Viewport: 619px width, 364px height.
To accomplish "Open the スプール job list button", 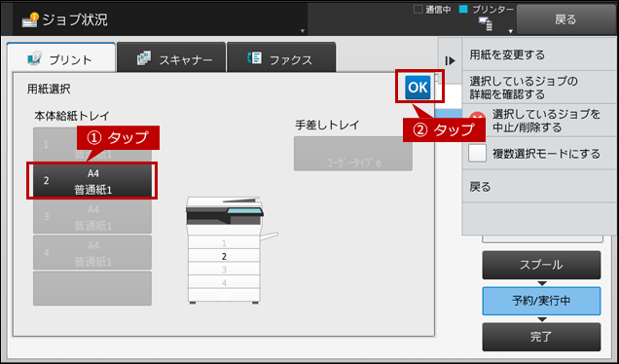I will click(x=541, y=265).
